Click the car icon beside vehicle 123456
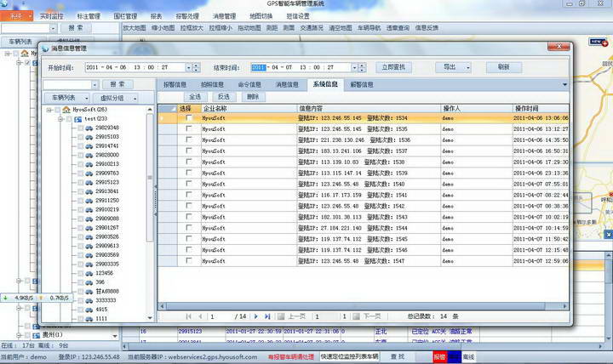 [x=89, y=273]
